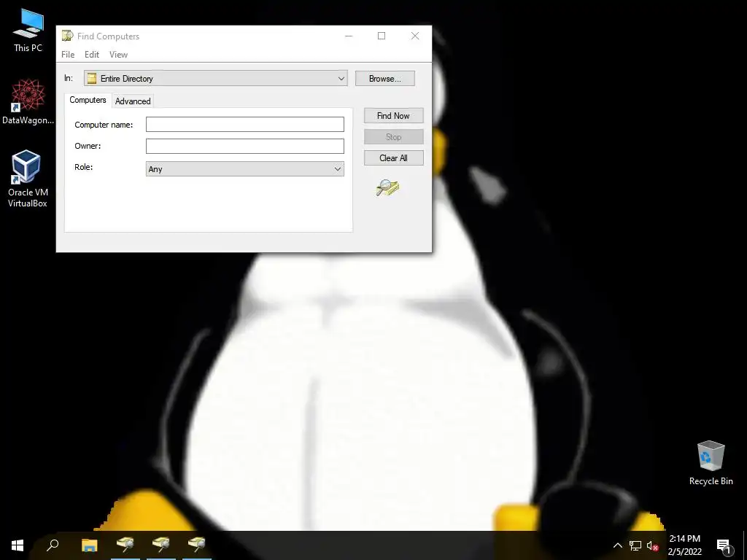
Task: Click the Owner input field
Action: (245, 146)
